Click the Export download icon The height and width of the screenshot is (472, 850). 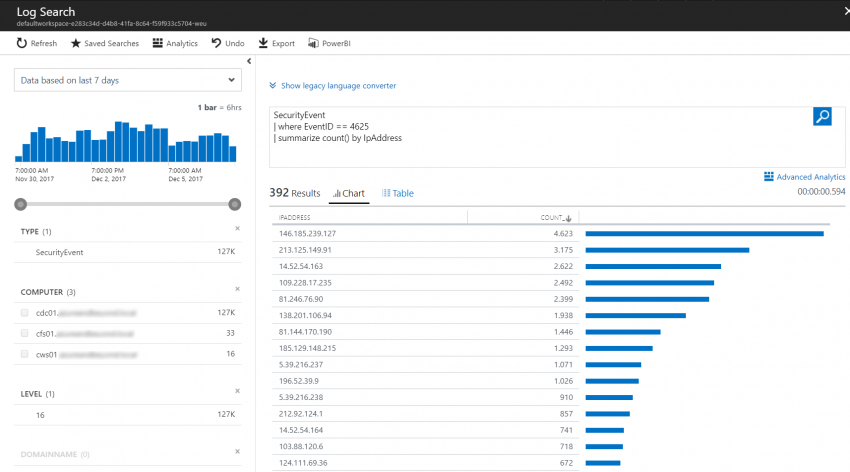263,43
